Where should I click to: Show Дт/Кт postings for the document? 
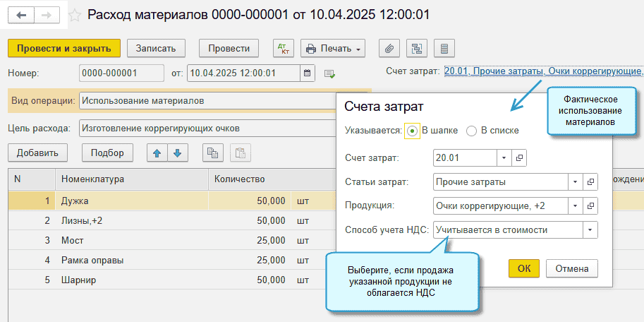(x=284, y=48)
